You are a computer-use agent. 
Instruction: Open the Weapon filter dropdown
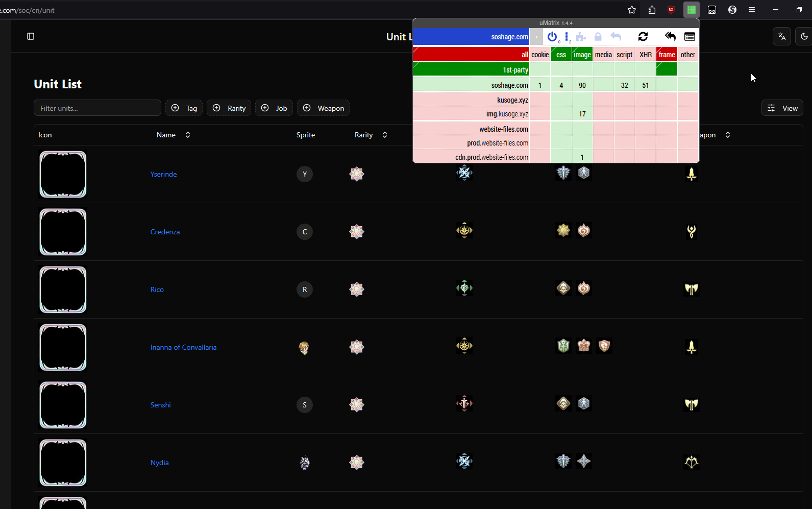point(324,108)
